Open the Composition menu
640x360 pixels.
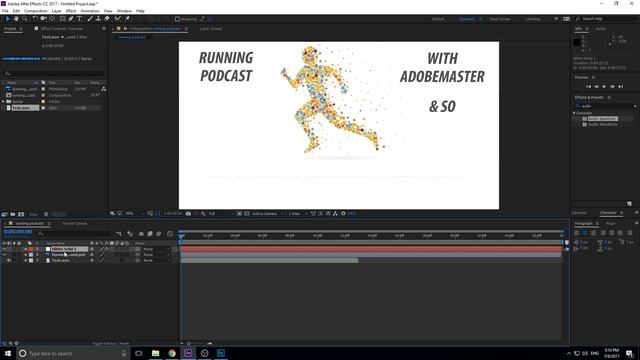36,11
